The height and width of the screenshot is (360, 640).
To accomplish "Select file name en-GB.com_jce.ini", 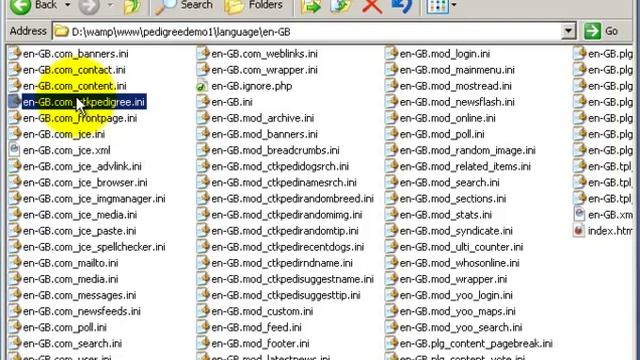I will tap(64, 134).
